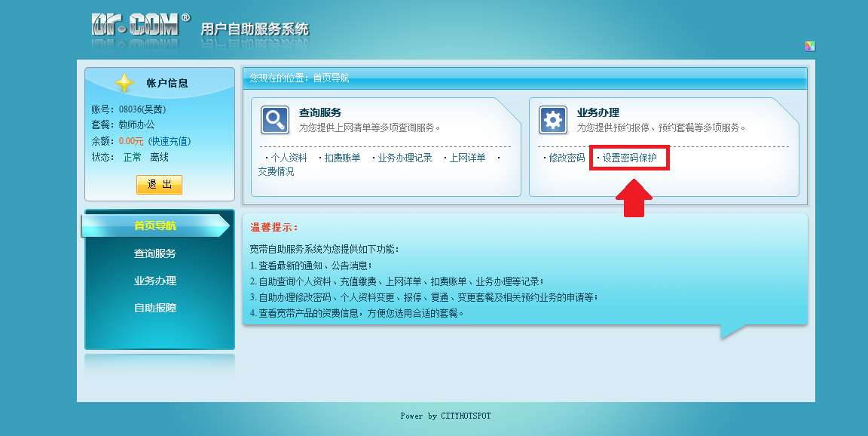Screen dimensions: 868x436
Task: Click the Dr.COM logo
Action: pyautogui.click(x=136, y=24)
